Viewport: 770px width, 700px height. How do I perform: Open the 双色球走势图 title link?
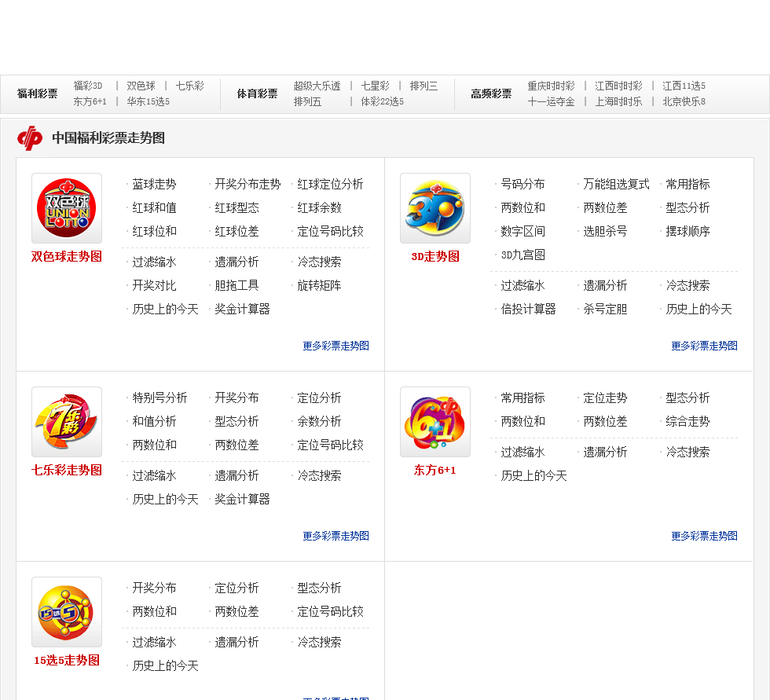click(67, 256)
